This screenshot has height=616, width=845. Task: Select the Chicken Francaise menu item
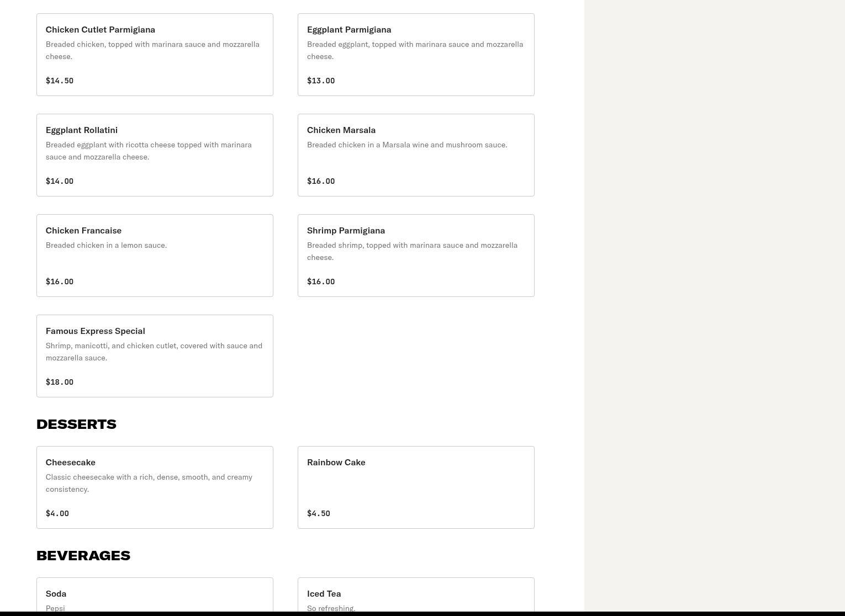pos(155,256)
